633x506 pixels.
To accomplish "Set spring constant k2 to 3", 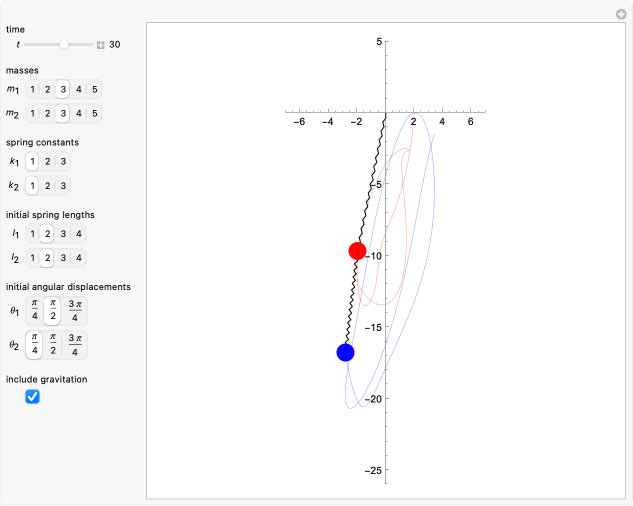I will coord(63,186).
